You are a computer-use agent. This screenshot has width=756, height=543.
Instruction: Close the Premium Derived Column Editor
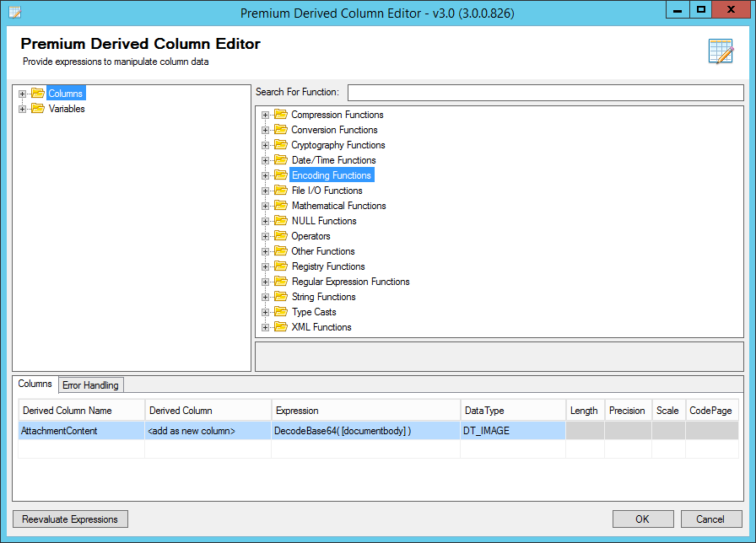click(x=731, y=9)
